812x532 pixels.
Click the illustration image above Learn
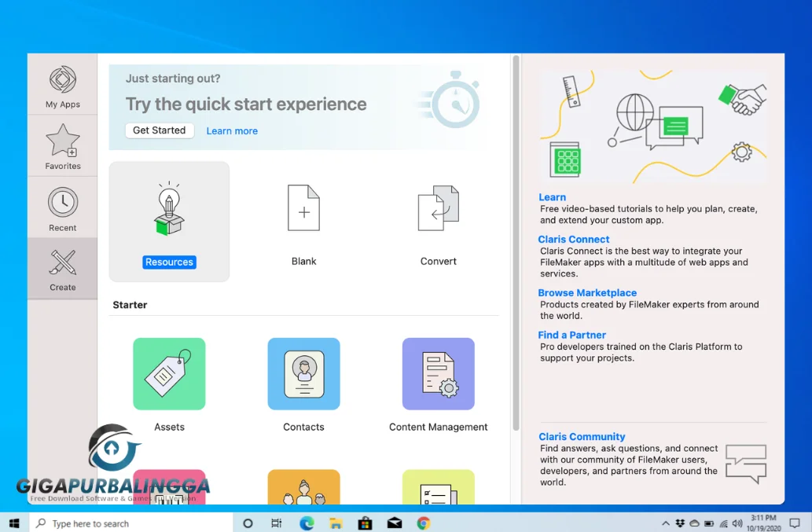pos(653,126)
